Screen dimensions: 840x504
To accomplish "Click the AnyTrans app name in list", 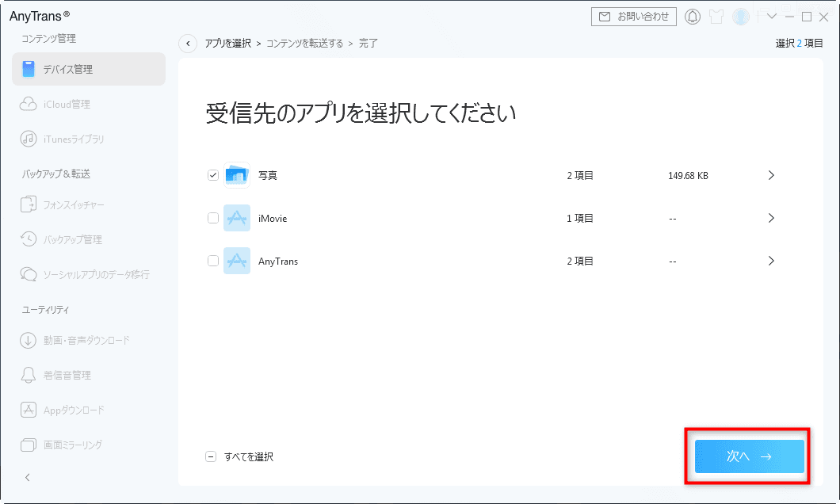I will click(x=278, y=262).
